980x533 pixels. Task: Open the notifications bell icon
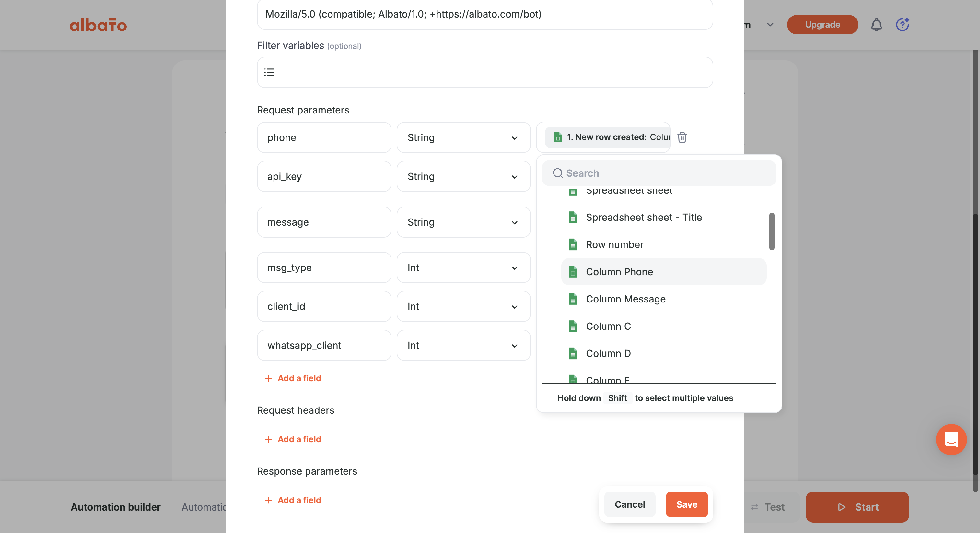[x=877, y=25]
